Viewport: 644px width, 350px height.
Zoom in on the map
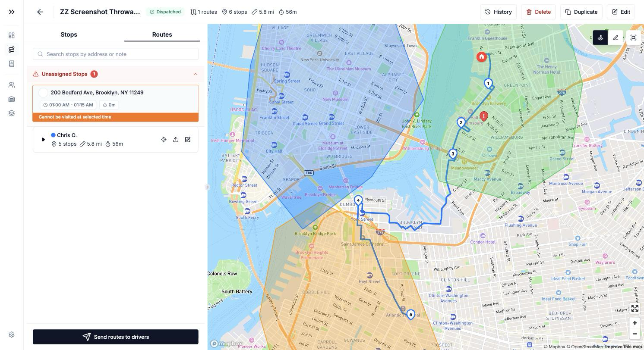[635, 323]
